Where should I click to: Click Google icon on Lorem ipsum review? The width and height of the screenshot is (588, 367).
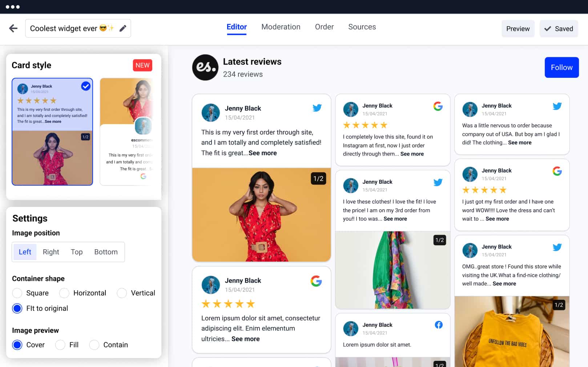point(316,281)
